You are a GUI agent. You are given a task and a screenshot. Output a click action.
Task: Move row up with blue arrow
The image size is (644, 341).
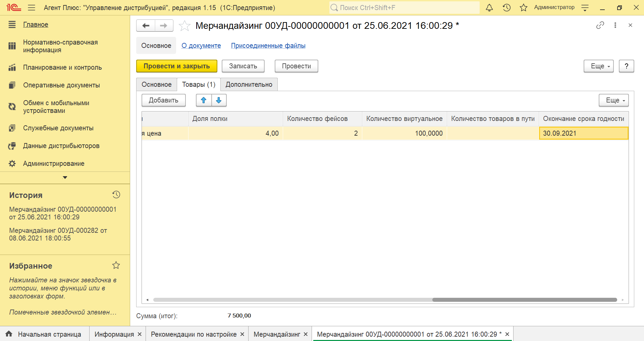[x=204, y=100]
